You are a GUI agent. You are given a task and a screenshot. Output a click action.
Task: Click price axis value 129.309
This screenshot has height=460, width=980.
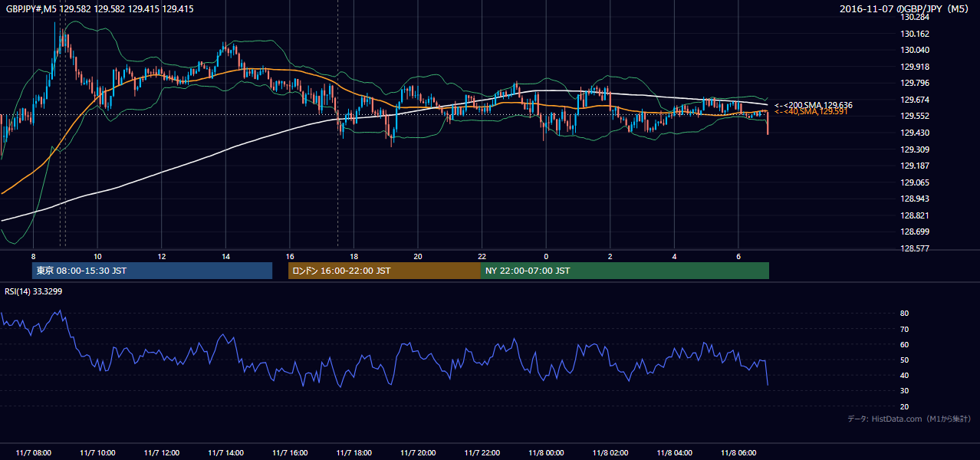click(915, 149)
